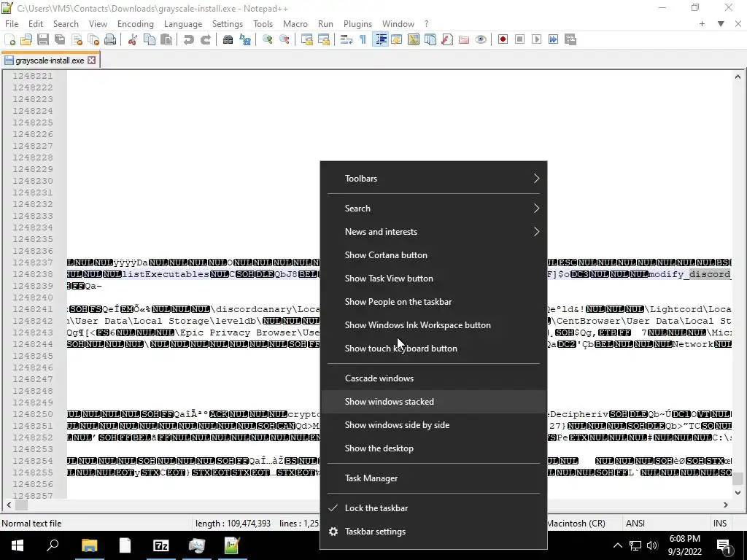Open the Macro menu
Viewport: 747px width, 560px height.
pos(295,24)
